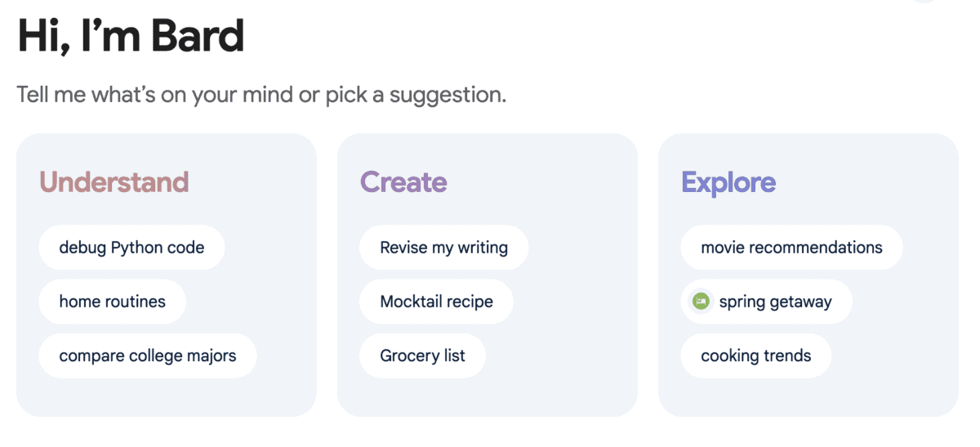The image size is (980, 447).
Task: Select the spring getaway chip label
Action: (775, 302)
